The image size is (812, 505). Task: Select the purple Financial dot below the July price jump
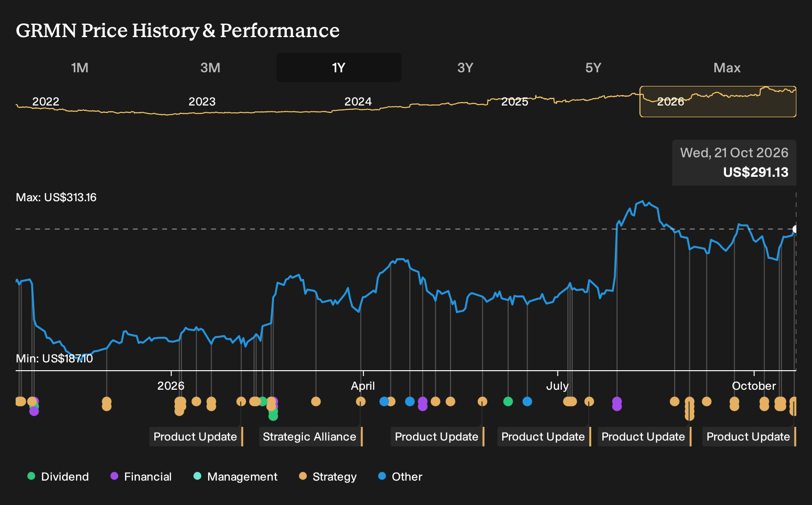pyautogui.click(x=617, y=403)
